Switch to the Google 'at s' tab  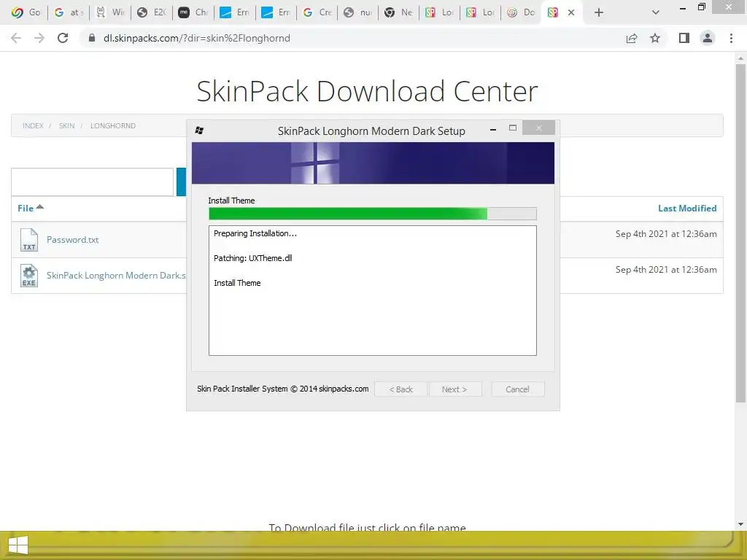[69, 12]
